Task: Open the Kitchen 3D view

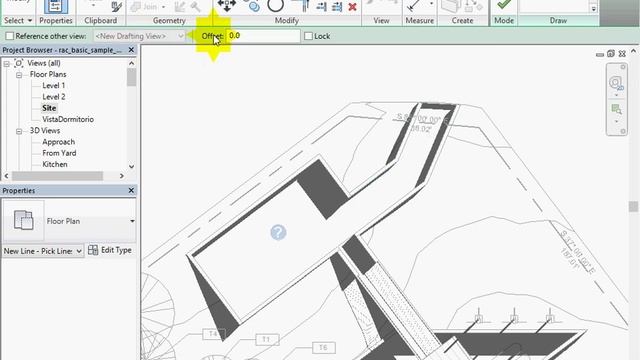Action: 55,164
